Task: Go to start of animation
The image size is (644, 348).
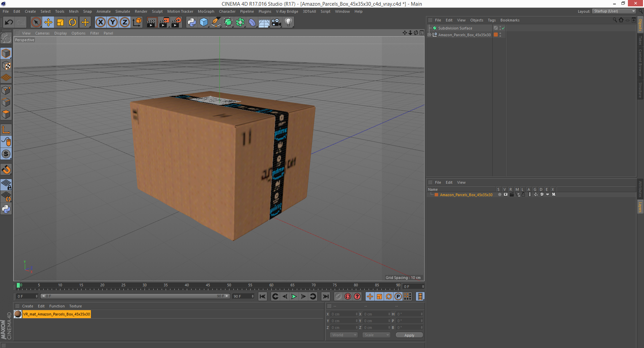Action: [263, 296]
